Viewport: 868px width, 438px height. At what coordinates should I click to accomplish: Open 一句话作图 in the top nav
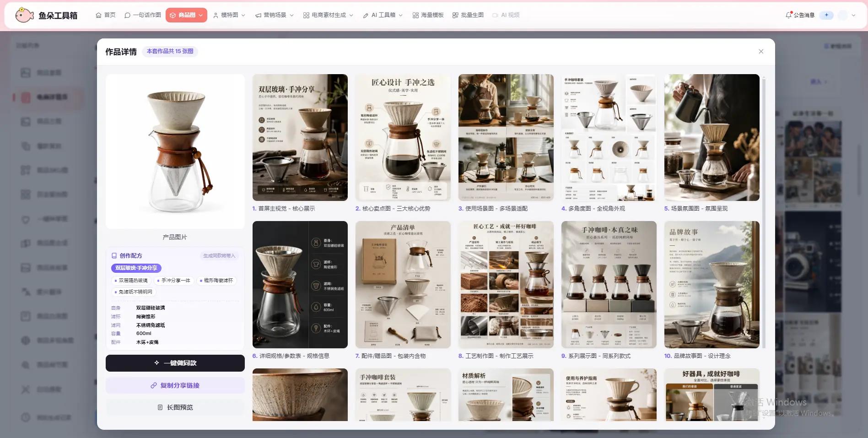coord(143,15)
